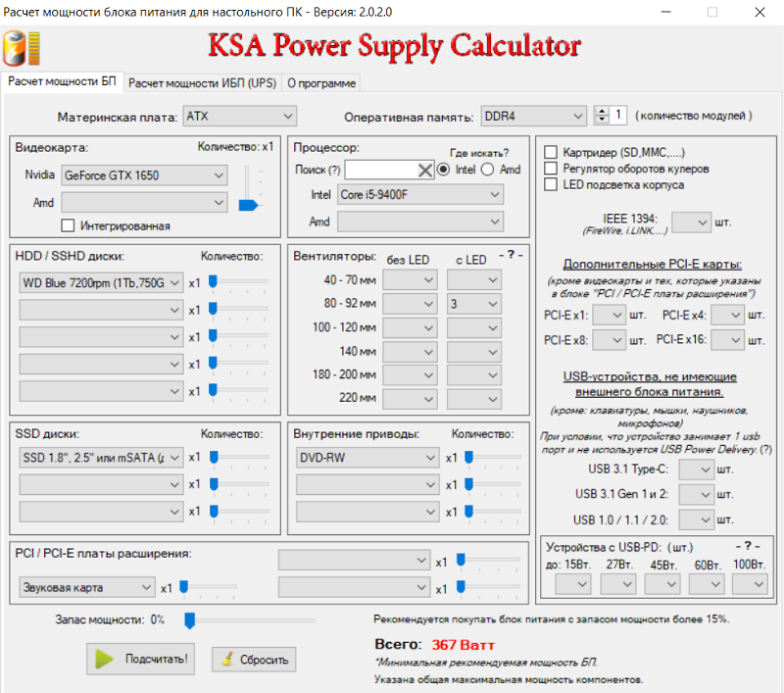Enable Регулятор оборотов кулеров checkbox
The image size is (784, 693).
551,168
